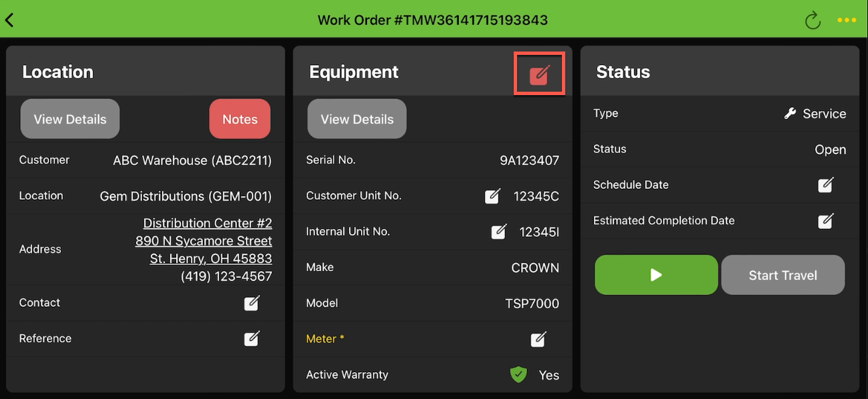Click the Active Warranty Yes value
The width and height of the screenshot is (868, 399).
(x=549, y=375)
